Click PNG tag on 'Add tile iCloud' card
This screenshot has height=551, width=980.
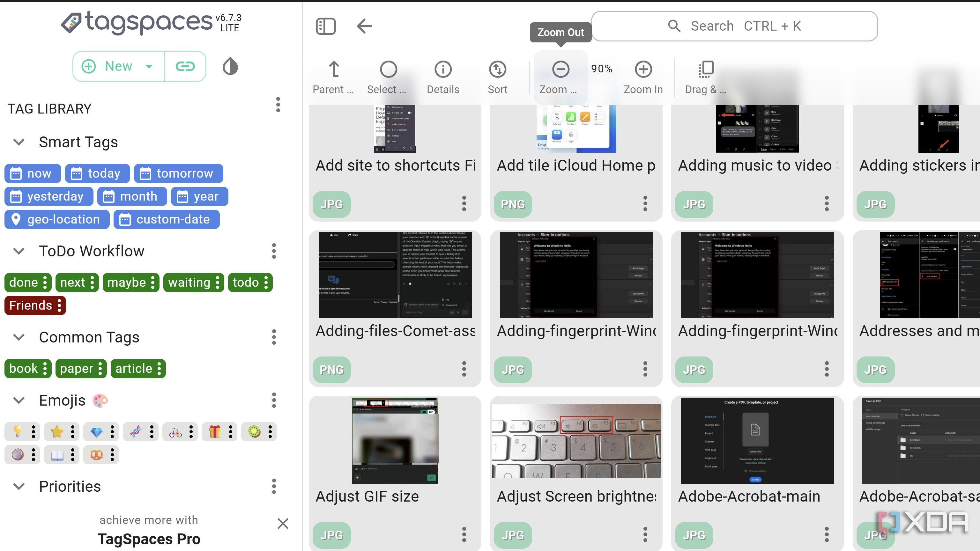512,204
